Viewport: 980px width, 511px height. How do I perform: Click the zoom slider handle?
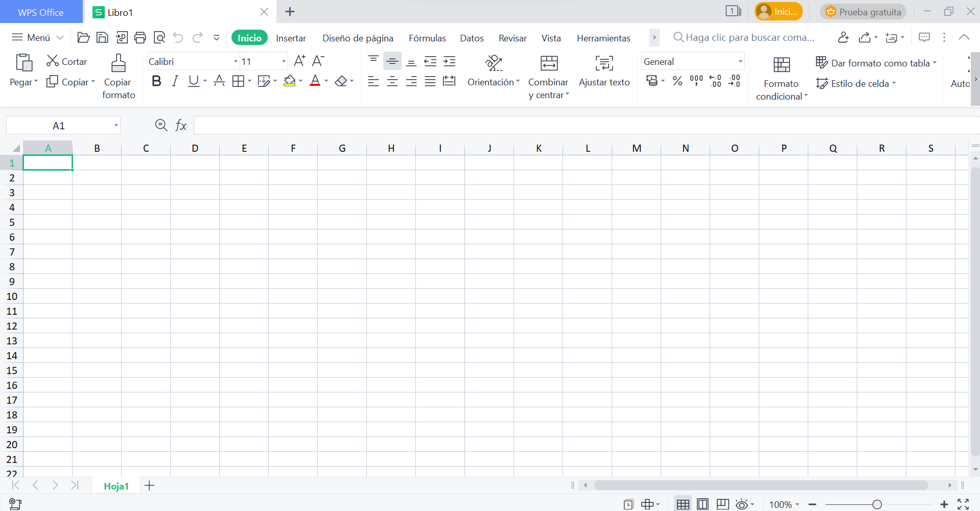[x=877, y=504]
